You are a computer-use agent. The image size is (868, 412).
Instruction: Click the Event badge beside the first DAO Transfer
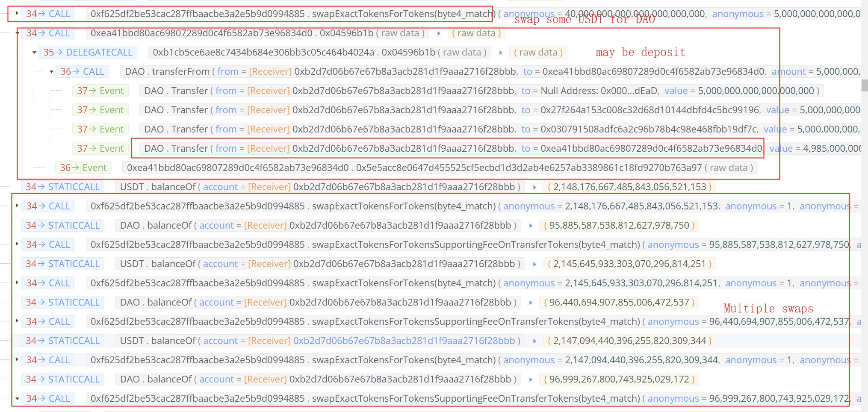point(100,91)
